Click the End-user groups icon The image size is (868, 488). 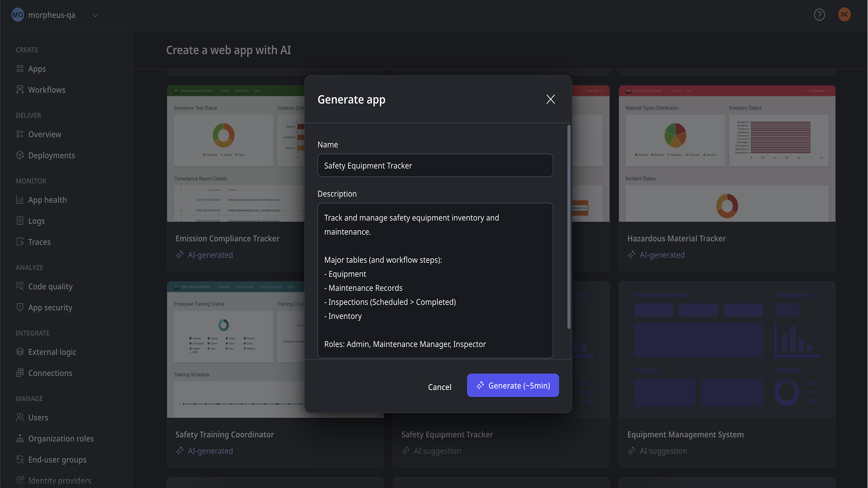click(20, 459)
